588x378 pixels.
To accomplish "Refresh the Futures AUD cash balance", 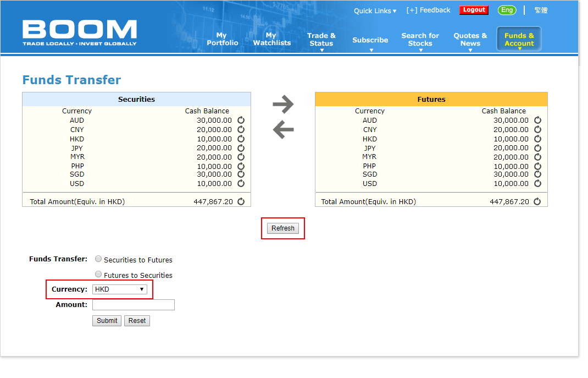I will click(x=538, y=120).
